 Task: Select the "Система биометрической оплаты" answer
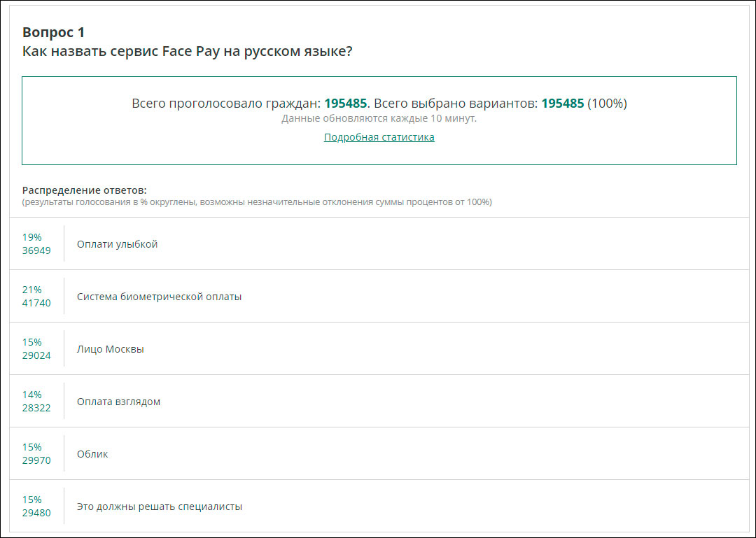click(159, 297)
